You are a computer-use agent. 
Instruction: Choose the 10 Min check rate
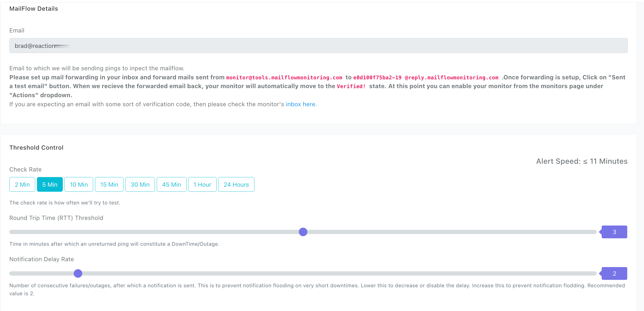(79, 185)
